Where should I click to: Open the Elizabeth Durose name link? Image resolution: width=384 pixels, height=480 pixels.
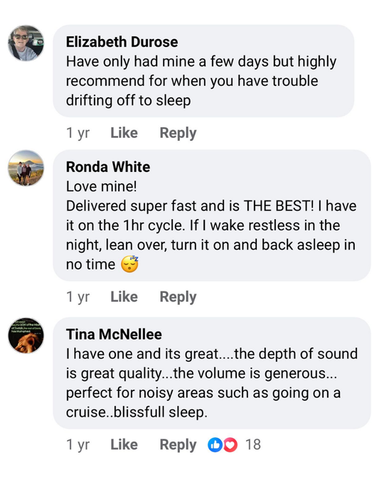click(122, 42)
